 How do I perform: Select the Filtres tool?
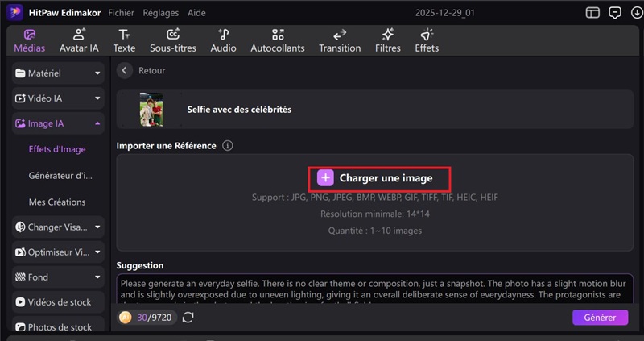388,40
